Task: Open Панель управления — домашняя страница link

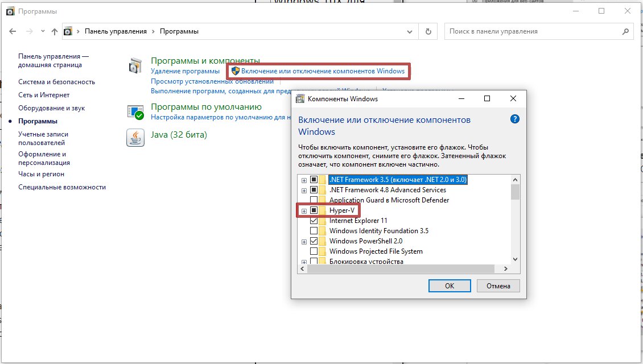Action: [53, 61]
